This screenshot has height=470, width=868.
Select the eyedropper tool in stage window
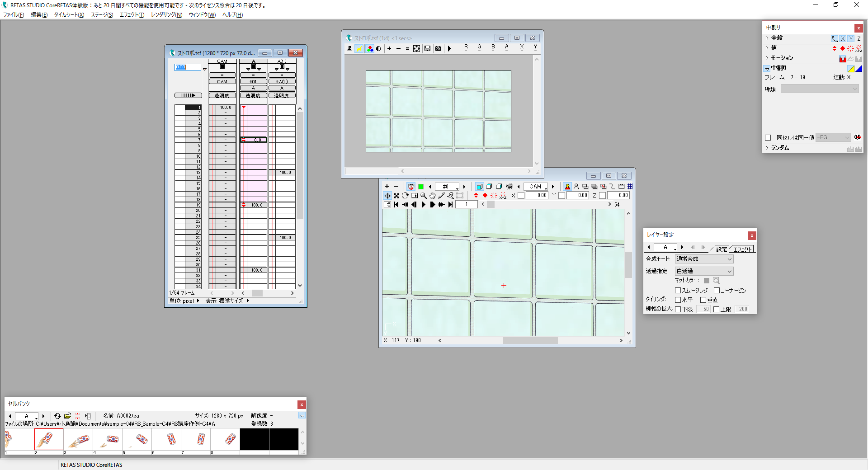tap(442, 196)
